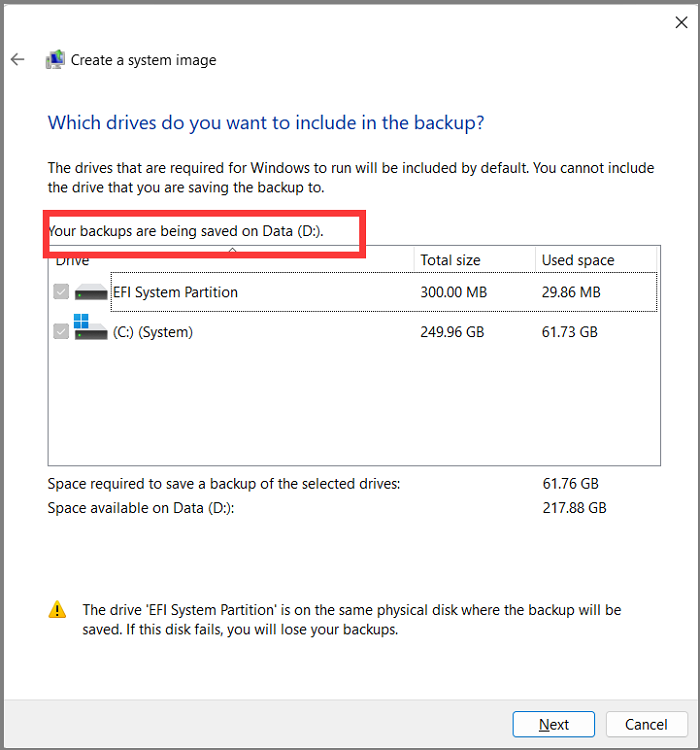
Task: Click the yellow warning triangle icon
Action: (x=59, y=609)
